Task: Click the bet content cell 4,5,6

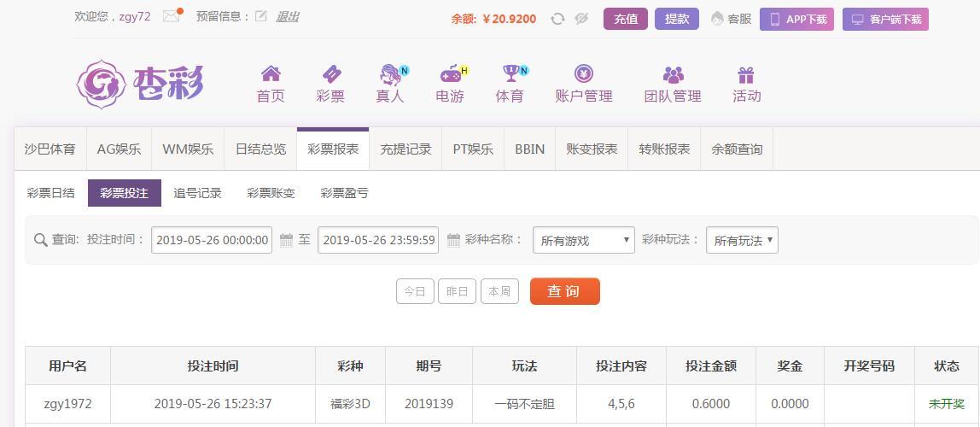Action: tap(621, 404)
